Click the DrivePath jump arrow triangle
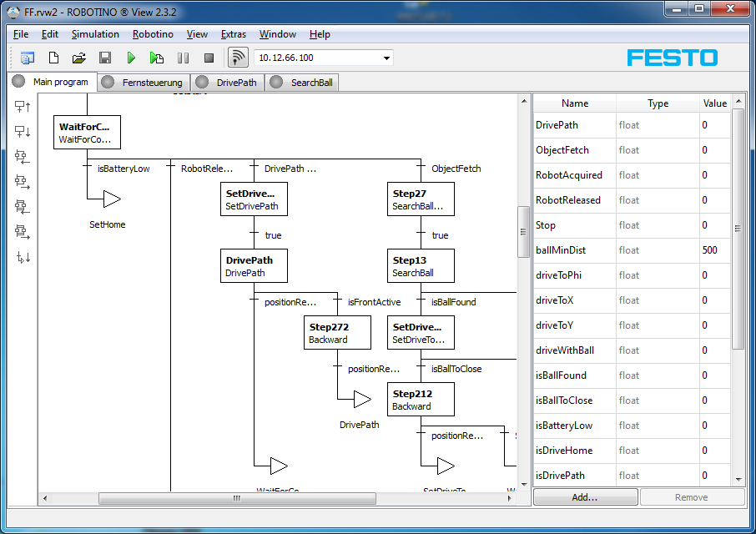756x534 pixels. 362,399
